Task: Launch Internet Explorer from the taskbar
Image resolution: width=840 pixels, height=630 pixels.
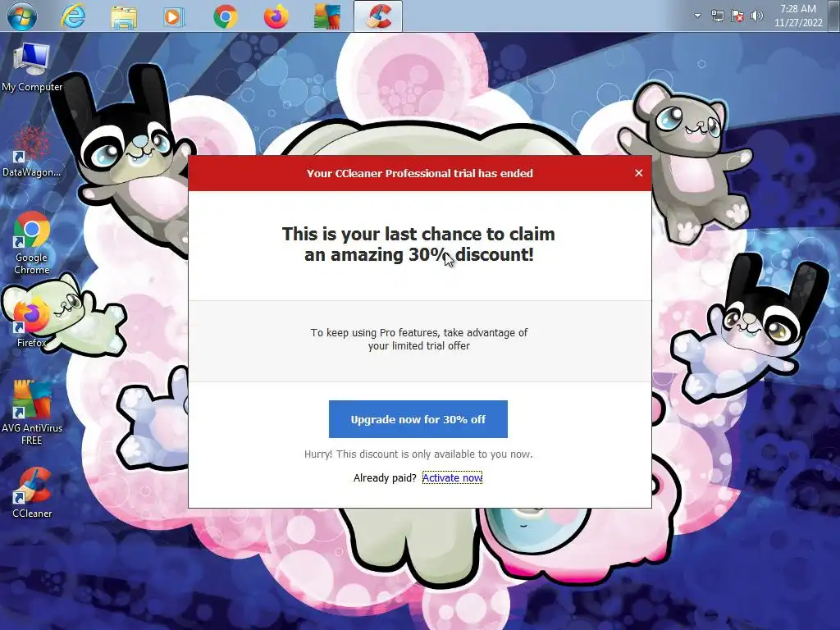Action: coord(73,16)
